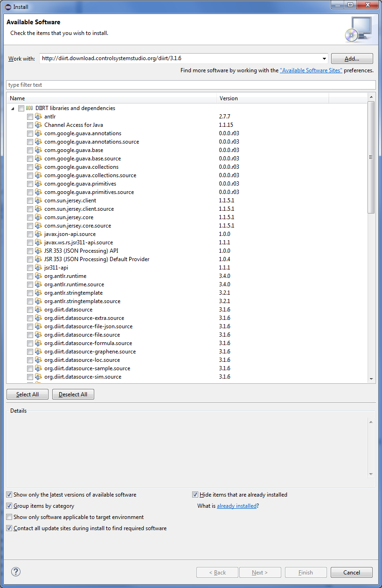
Task: Open help via the question mark icon
Action: (x=15, y=572)
